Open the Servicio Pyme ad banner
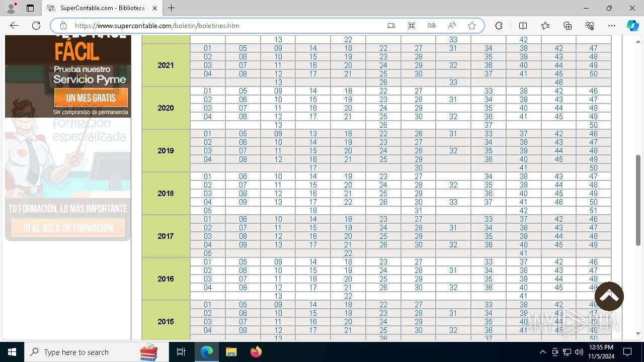 [x=68, y=76]
